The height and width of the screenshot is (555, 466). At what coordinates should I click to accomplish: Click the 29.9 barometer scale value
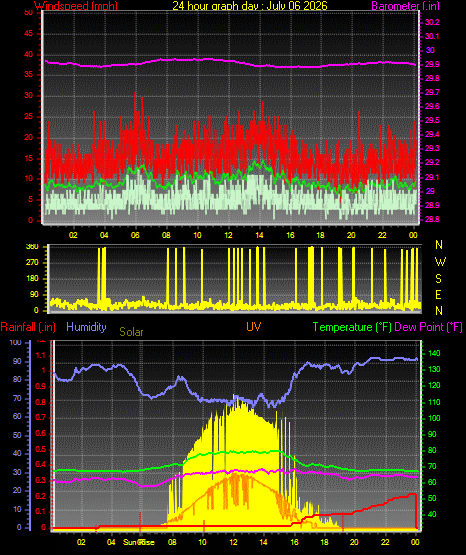[432, 64]
